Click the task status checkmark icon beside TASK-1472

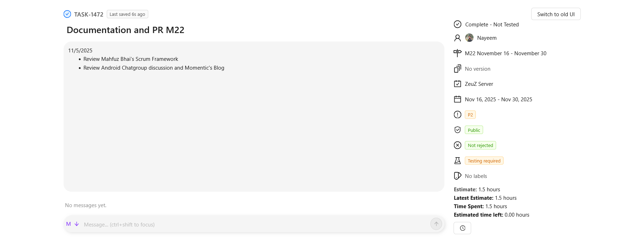pos(67,14)
